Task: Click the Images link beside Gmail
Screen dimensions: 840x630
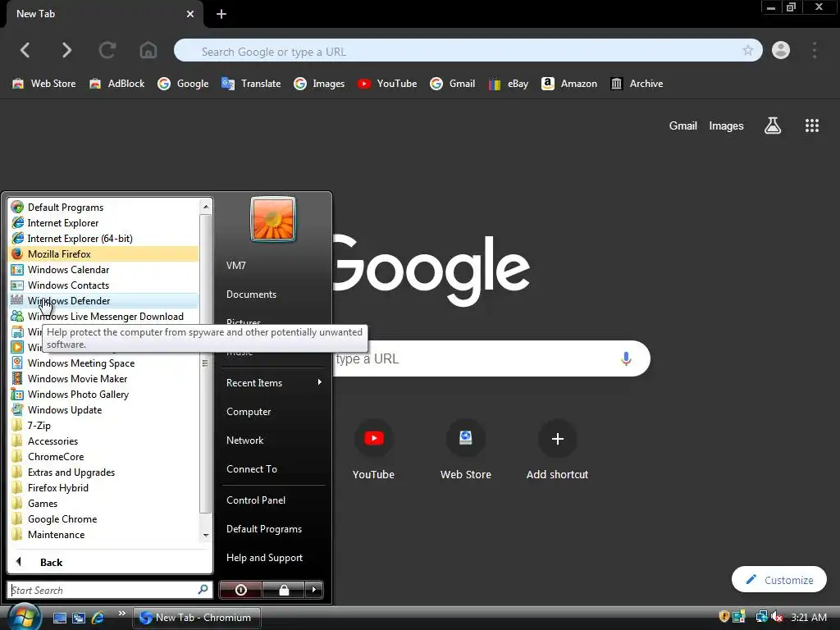Action: point(726,126)
